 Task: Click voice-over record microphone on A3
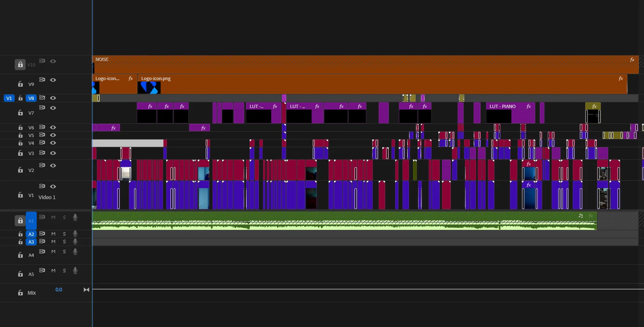75,241
